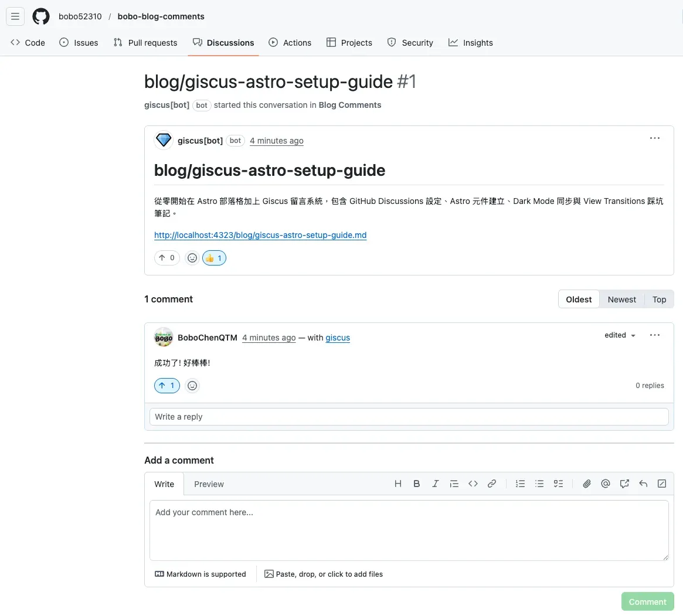
Task: Insert code formatting in the editor
Action: click(473, 484)
